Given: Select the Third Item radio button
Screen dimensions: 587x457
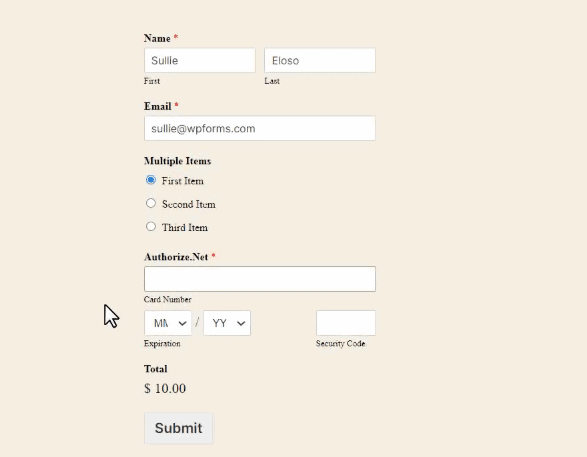Looking at the screenshot, I should (x=151, y=226).
